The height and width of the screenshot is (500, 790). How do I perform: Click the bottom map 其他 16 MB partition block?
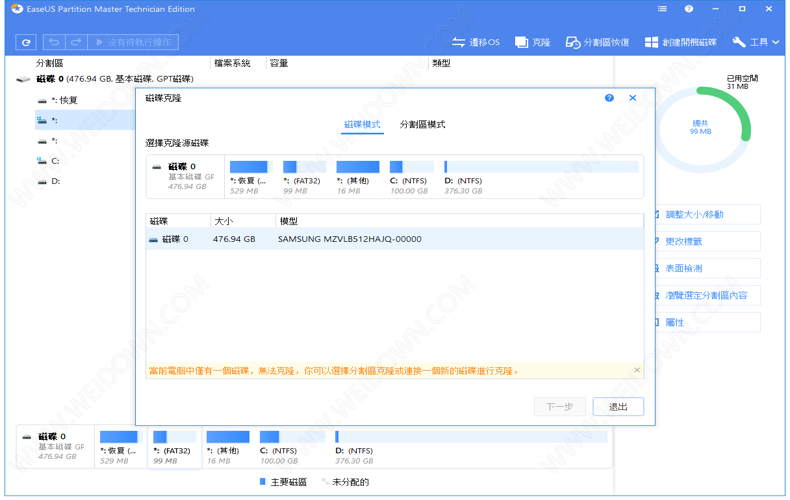point(228,448)
